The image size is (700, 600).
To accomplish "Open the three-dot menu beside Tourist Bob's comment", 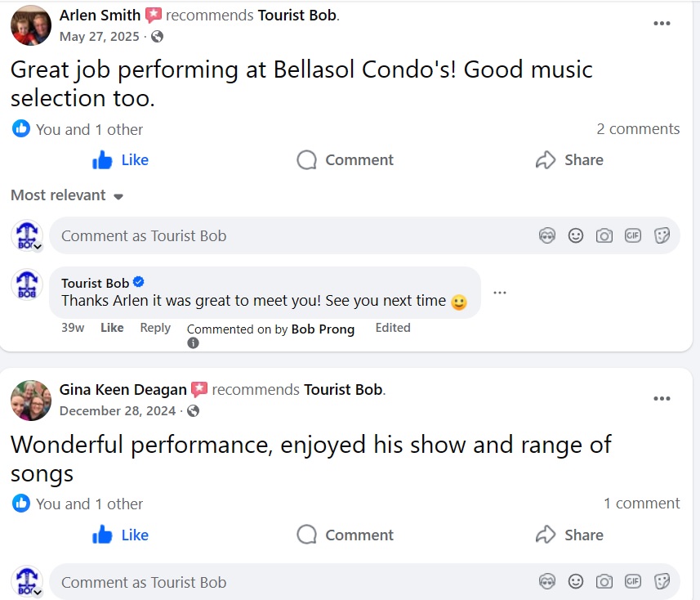I will tap(500, 293).
